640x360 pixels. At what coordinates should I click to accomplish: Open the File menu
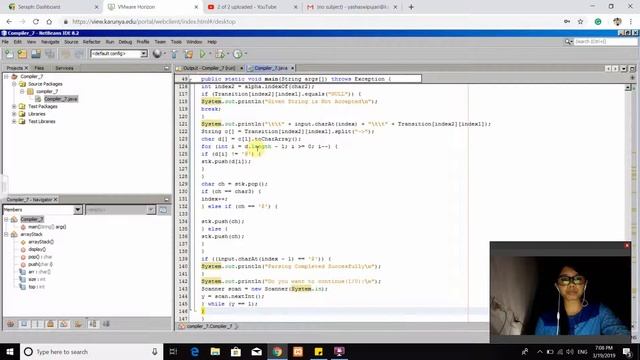5,42
